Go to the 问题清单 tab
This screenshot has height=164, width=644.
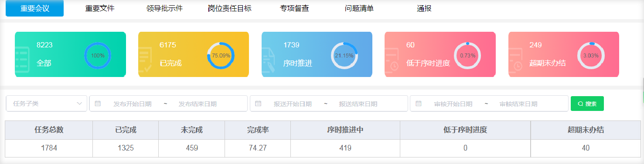(359, 8)
